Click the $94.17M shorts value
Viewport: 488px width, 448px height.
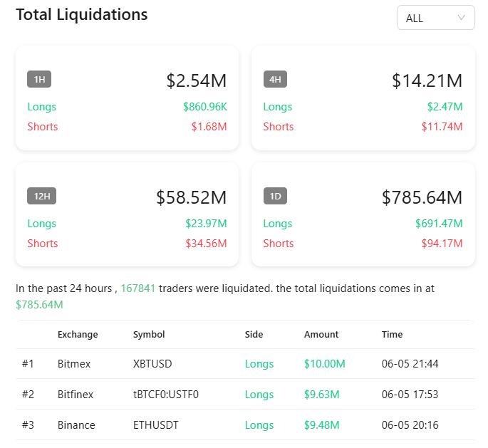442,244
